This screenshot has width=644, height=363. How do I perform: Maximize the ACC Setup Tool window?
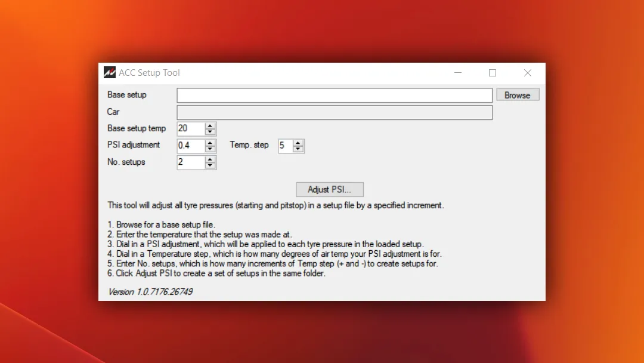493,73
